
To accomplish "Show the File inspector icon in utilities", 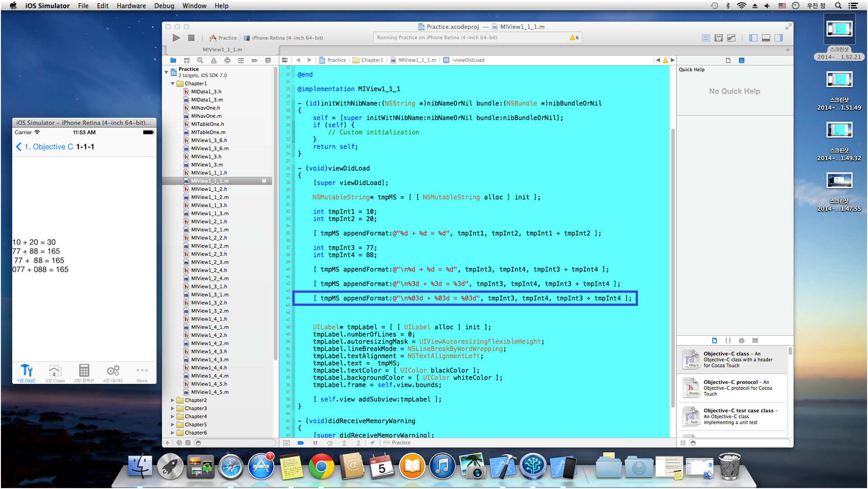I will [x=728, y=61].
